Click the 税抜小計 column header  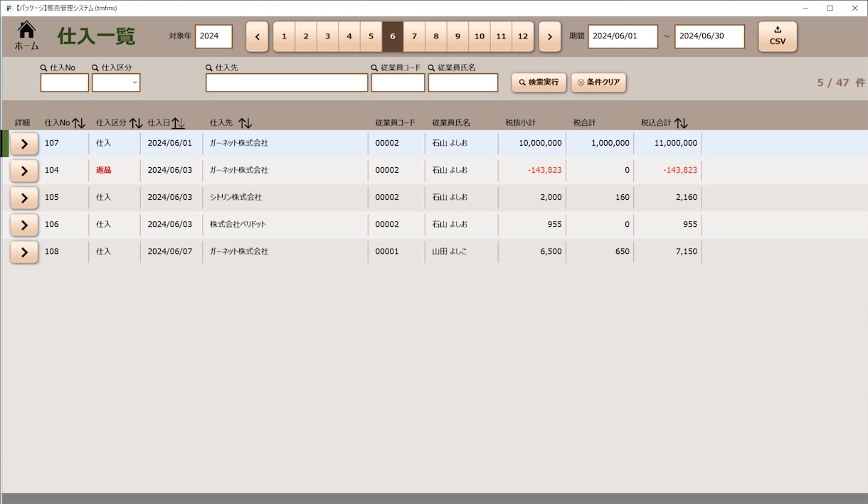(x=520, y=123)
